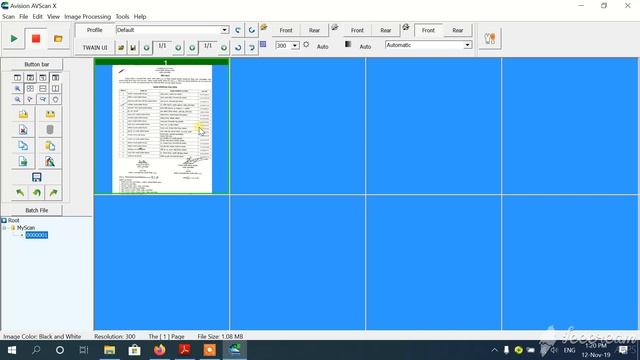Open the Scan menu
Viewport: 640px width, 360px height.
point(8,17)
